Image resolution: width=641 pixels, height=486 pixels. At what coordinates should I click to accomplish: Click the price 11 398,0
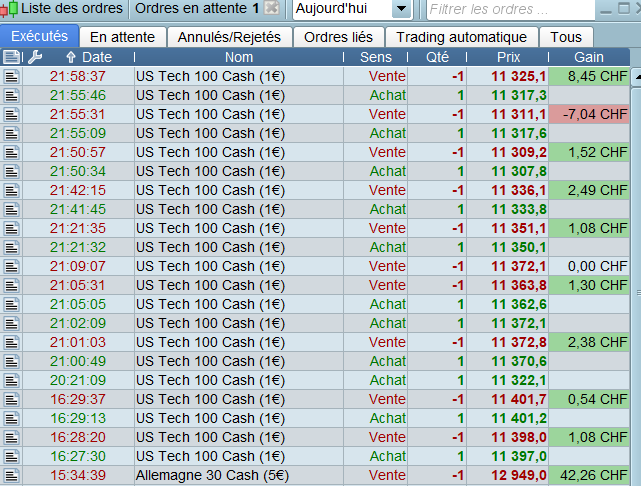pyautogui.click(x=518, y=437)
